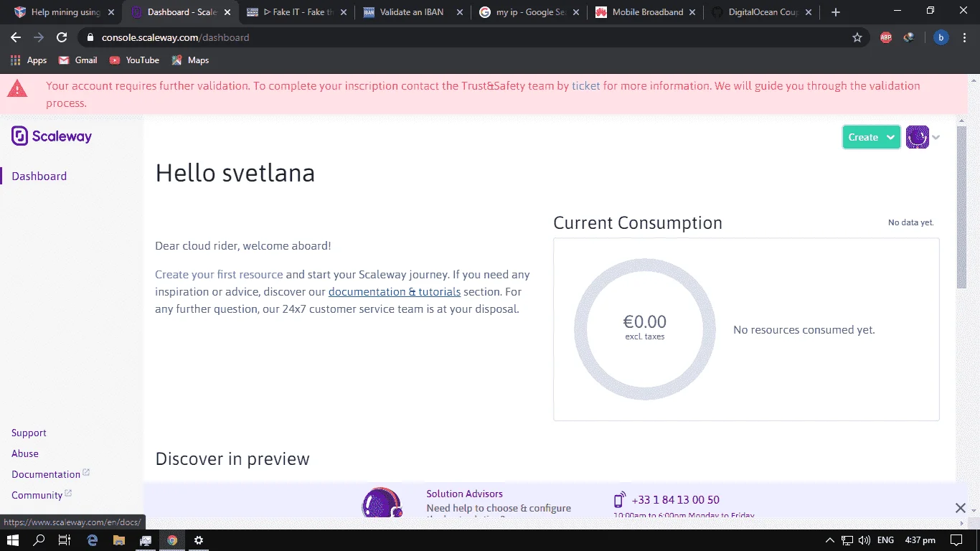Click the volume speaker tray icon
This screenshot has height=551, width=980.
pyautogui.click(x=864, y=540)
